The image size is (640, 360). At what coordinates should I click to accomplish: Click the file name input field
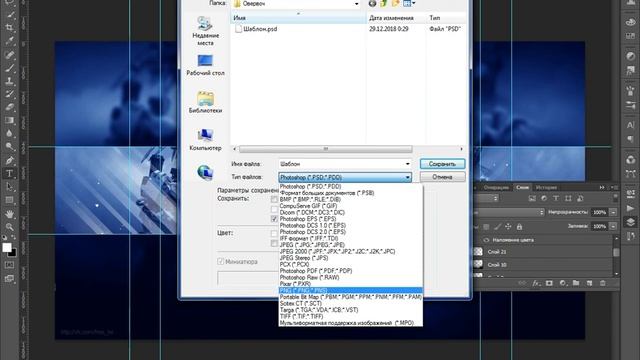(345, 164)
